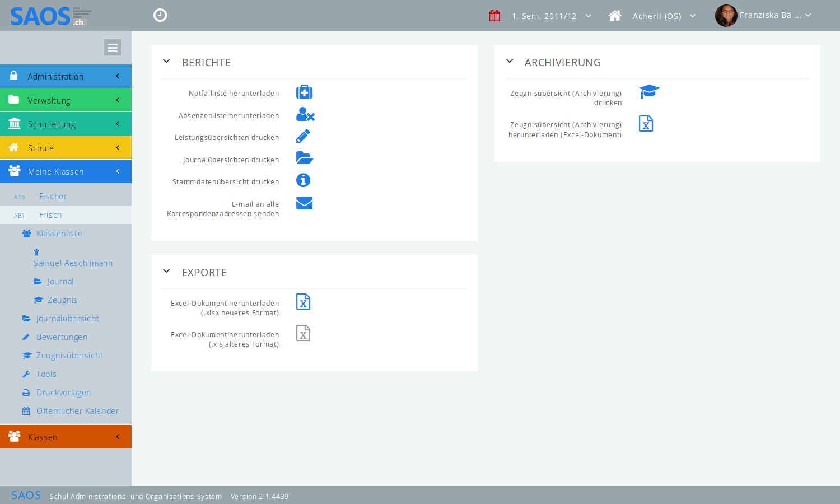Click the folder icon next to Verwaltung
The image size is (840, 504).
(14, 100)
